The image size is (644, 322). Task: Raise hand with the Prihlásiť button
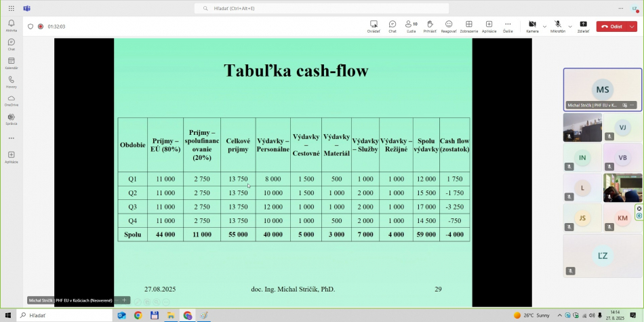(x=430, y=26)
